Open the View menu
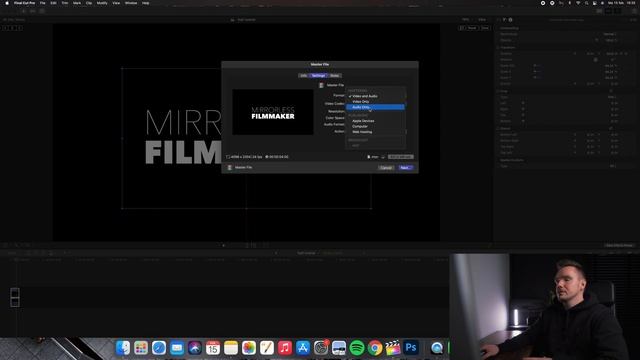Image resolution: width=640 pixels, height=360 pixels. 116,3
